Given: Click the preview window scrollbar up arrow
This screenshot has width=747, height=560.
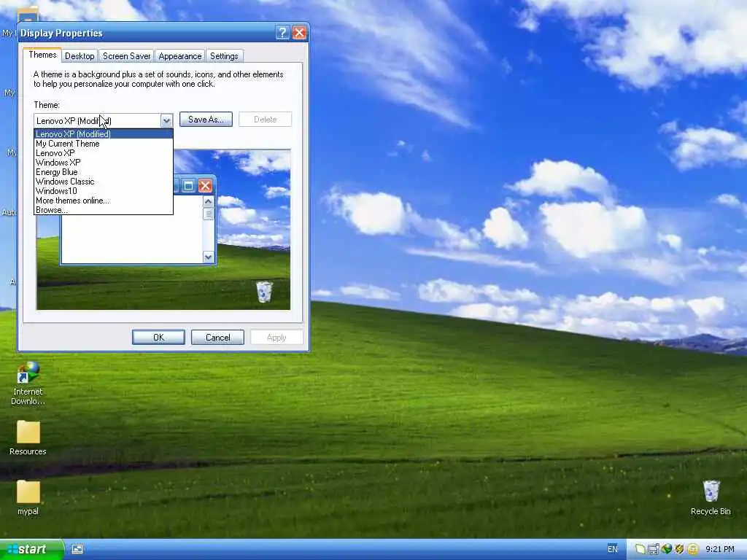Looking at the screenshot, I should tap(208, 201).
